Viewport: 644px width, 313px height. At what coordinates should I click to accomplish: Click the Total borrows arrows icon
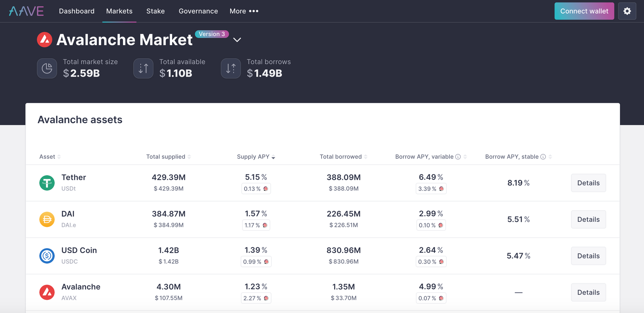tap(231, 68)
